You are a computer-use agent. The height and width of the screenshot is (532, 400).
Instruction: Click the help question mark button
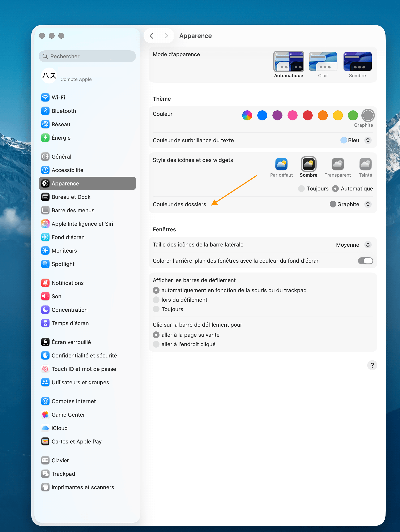(372, 365)
